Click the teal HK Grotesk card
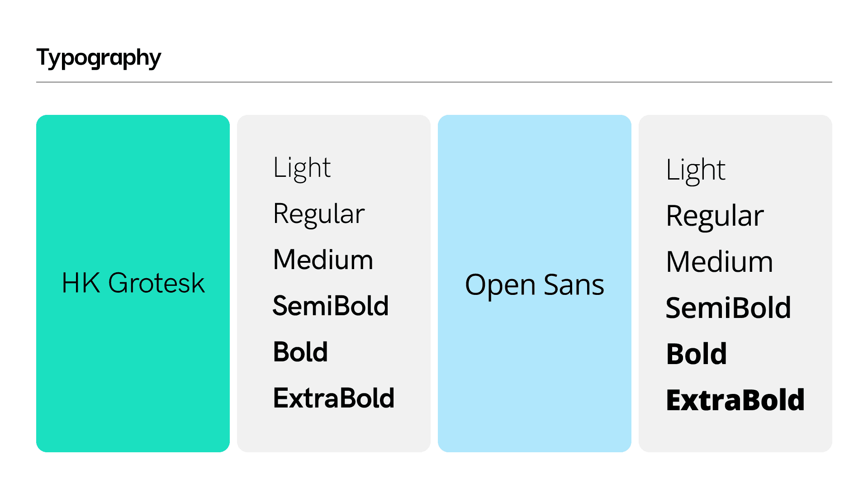 [x=133, y=284]
